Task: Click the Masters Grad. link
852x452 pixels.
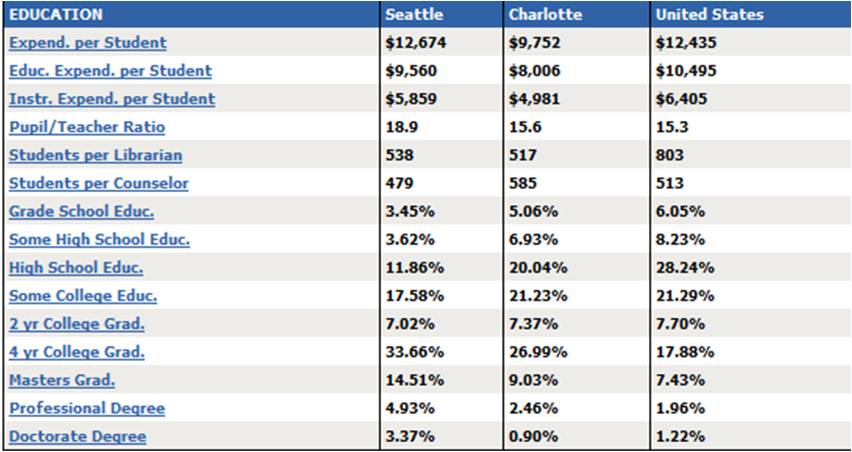Action: tap(62, 380)
